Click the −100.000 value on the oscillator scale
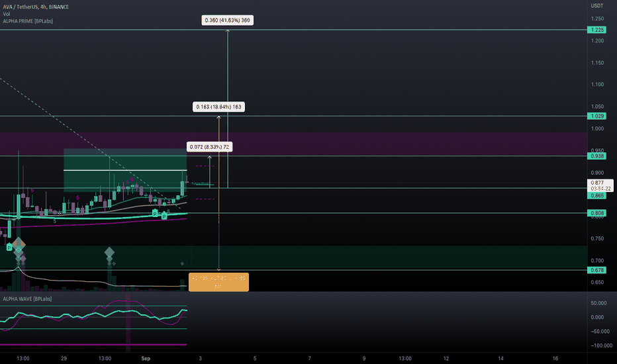 point(601,345)
